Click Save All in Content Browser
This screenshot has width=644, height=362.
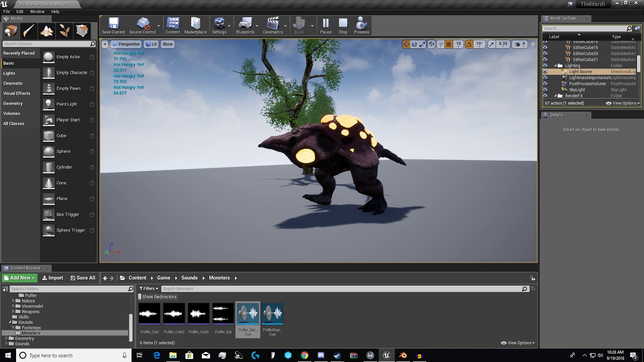coord(83,278)
